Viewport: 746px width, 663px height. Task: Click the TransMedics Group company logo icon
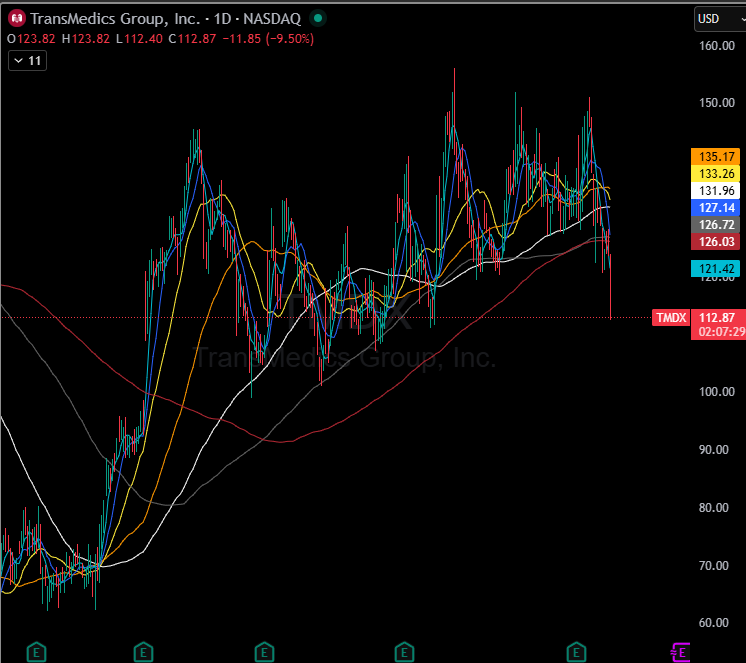coord(17,19)
